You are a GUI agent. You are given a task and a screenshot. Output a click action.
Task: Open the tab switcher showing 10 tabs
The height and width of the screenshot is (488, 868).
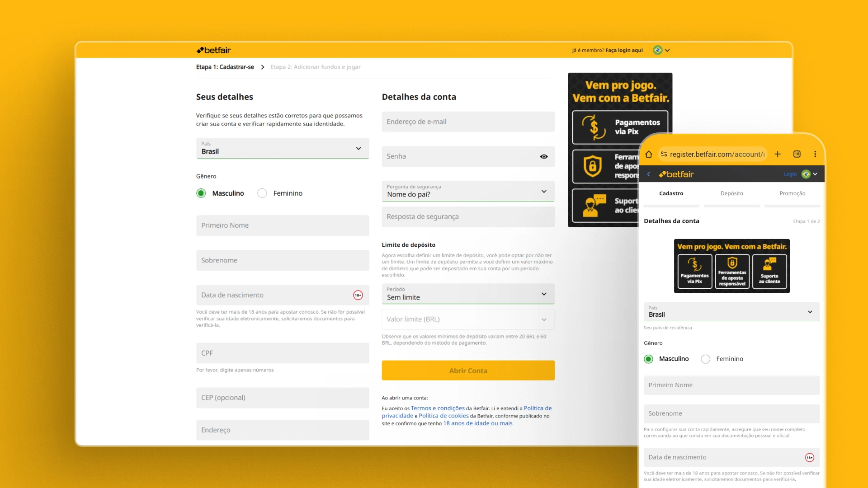coord(797,154)
